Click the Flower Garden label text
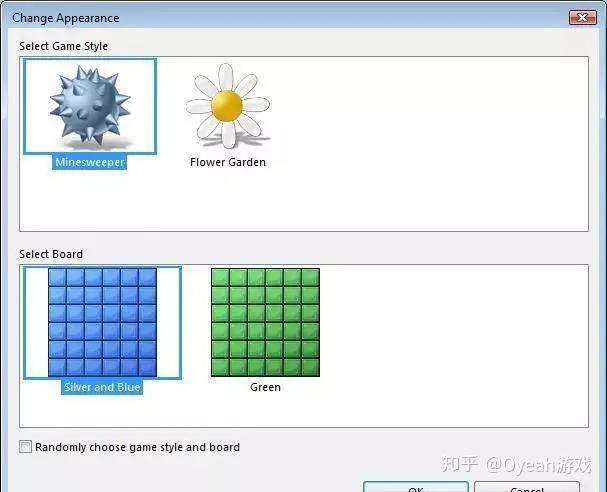The image size is (607, 492). pos(228,162)
